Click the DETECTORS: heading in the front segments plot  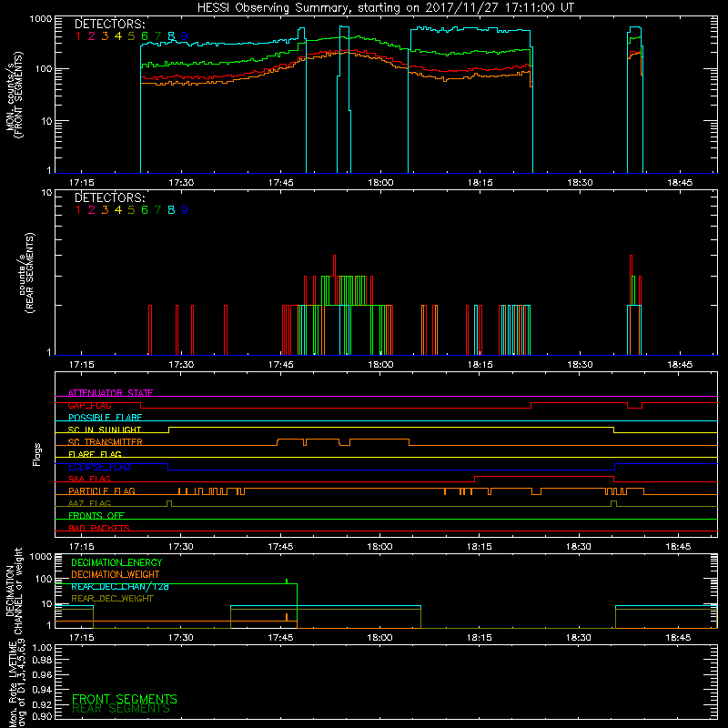[110, 24]
